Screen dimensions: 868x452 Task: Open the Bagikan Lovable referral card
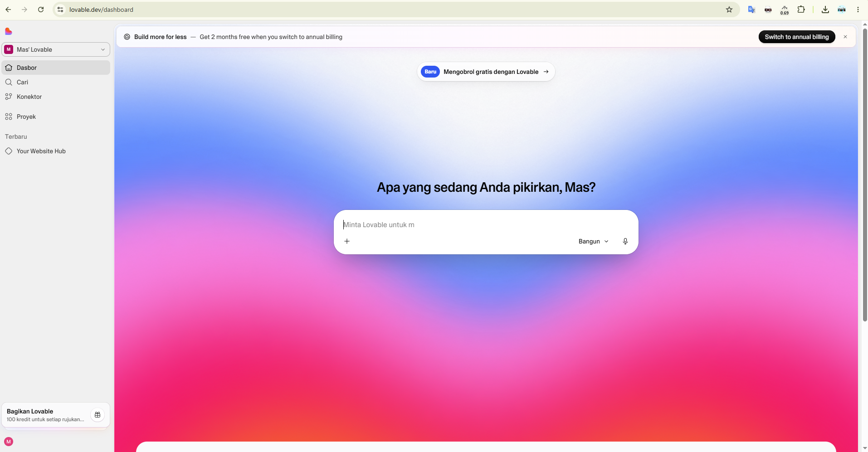click(56, 415)
